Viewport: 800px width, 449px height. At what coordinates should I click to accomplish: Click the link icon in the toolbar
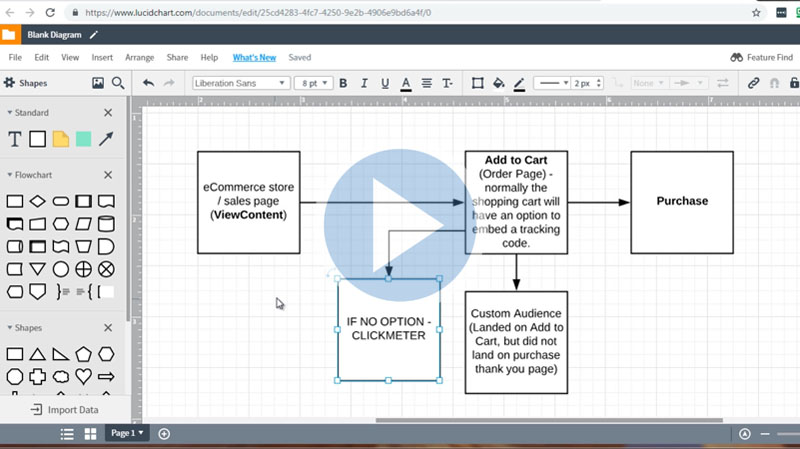(x=754, y=83)
